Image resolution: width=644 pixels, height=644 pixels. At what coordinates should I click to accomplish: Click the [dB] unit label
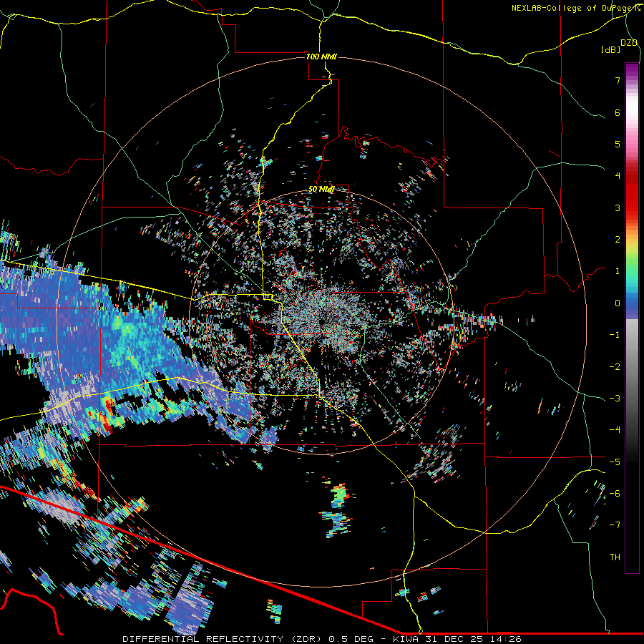(x=611, y=49)
